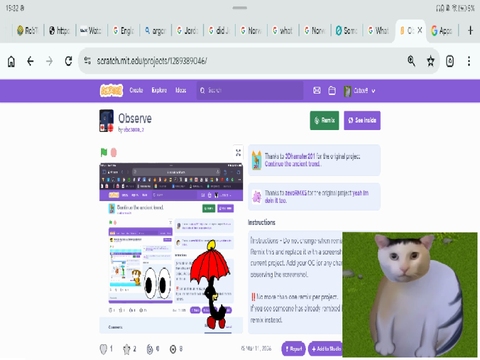
Task: Open the browser zoom magnifier icon
Action: (x=411, y=61)
